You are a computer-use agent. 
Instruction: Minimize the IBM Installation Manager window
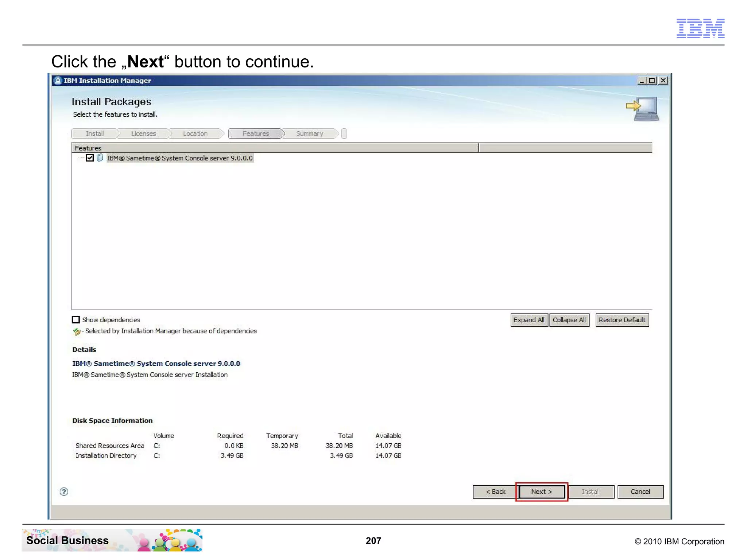coord(642,80)
